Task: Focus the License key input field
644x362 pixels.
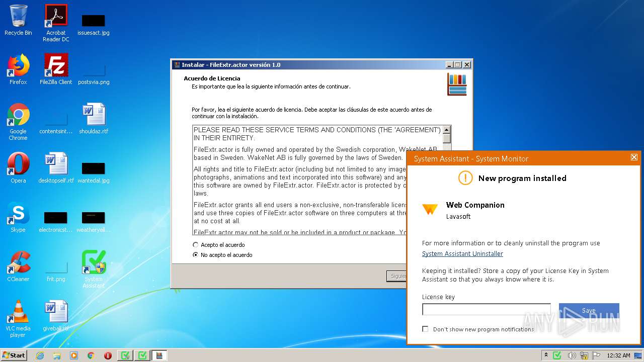Action: 487,309
